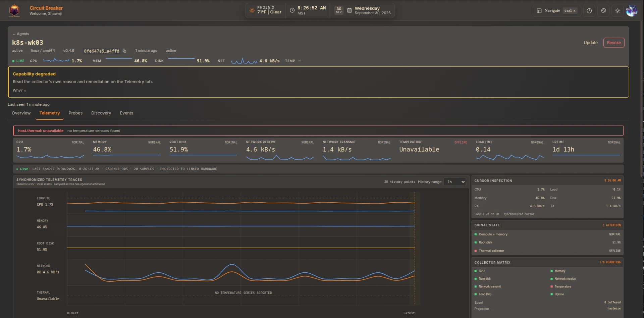Click the 'Capability degraded' banner heading
This screenshot has width=644, height=318.
(34, 74)
